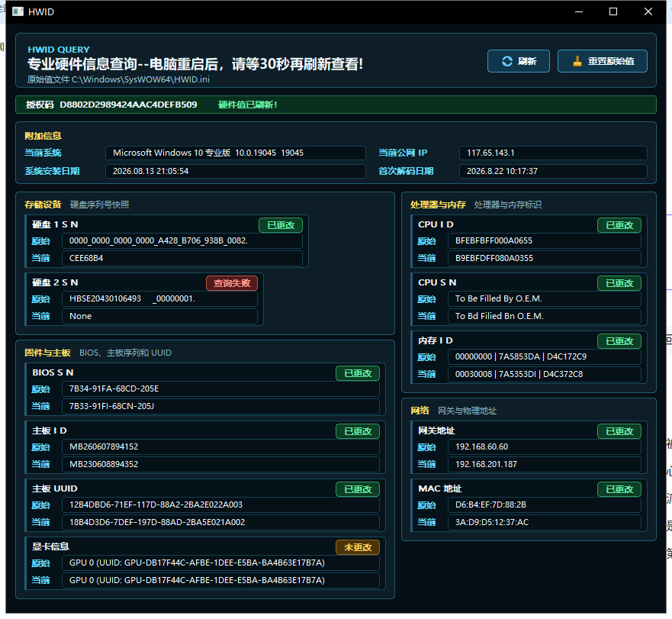Click the 存储设备 section heading
The width and height of the screenshot is (672, 619).
(43, 205)
